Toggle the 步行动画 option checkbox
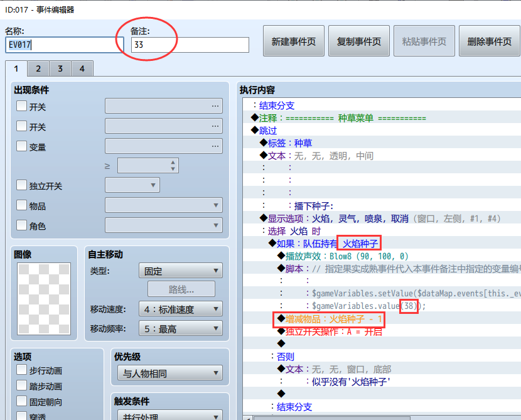Viewport: 521px width, 420px height. (21, 370)
